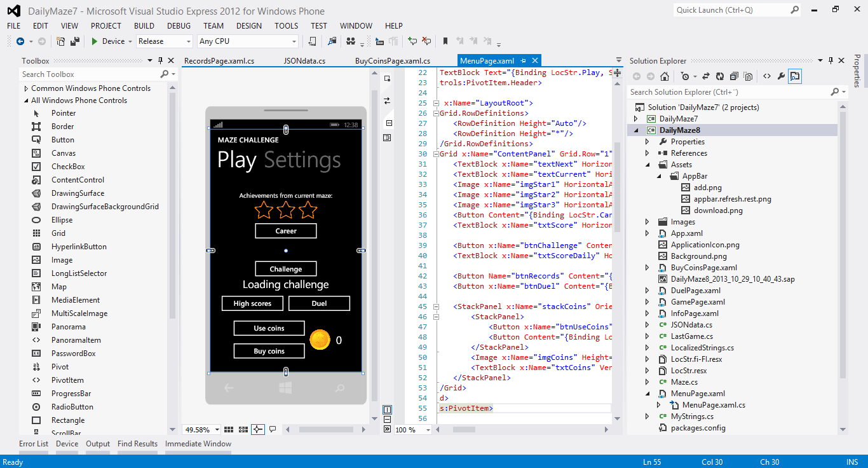The image size is (868, 468).
Task: Open the code editor 100 % zoom dropdown
Action: [428, 430]
